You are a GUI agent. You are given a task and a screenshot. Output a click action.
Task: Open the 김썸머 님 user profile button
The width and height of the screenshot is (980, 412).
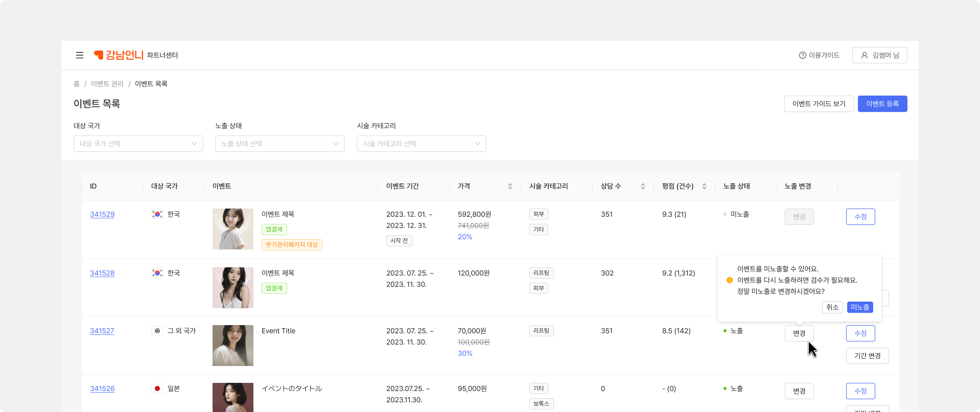click(879, 55)
